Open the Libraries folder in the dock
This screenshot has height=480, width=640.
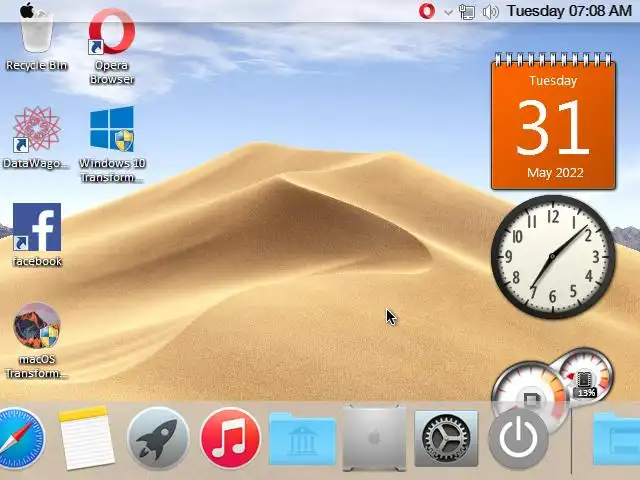pyautogui.click(x=302, y=438)
